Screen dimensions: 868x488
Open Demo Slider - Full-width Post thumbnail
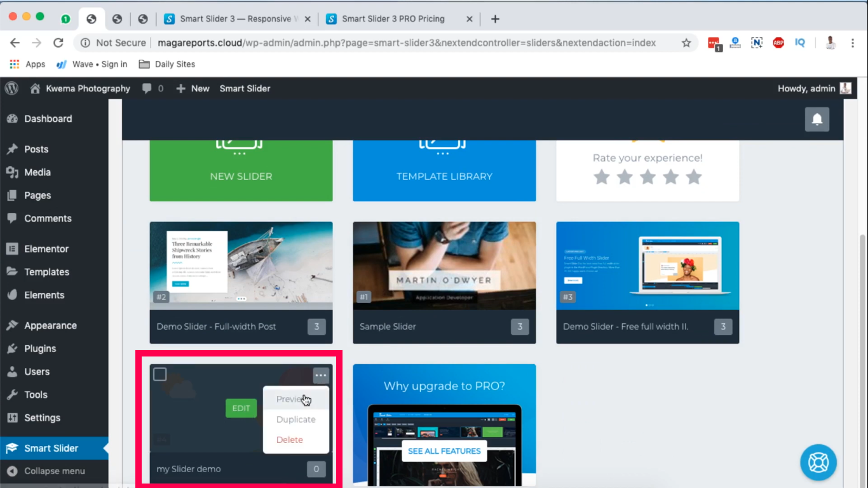(241, 266)
